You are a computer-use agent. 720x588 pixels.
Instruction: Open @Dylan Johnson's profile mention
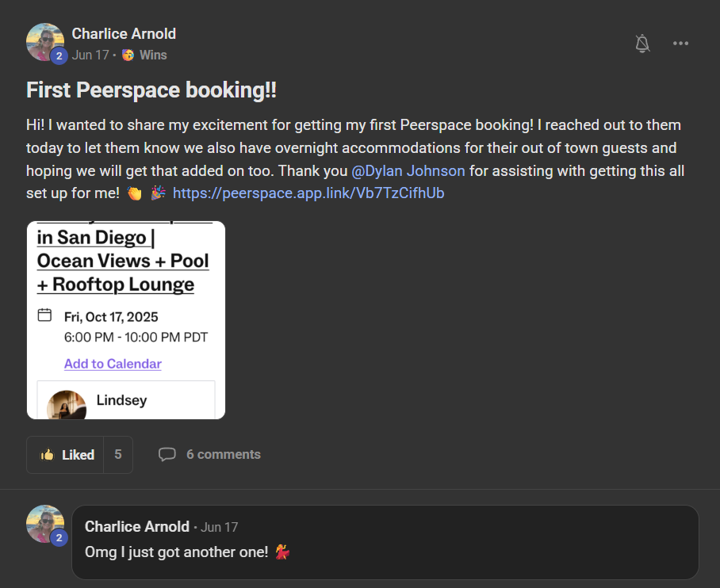click(408, 170)
